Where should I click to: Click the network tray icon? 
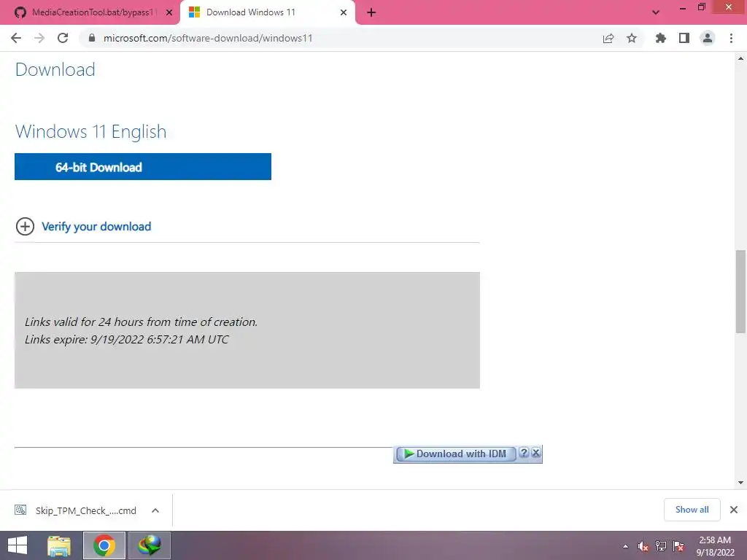[x=661, y=546]
